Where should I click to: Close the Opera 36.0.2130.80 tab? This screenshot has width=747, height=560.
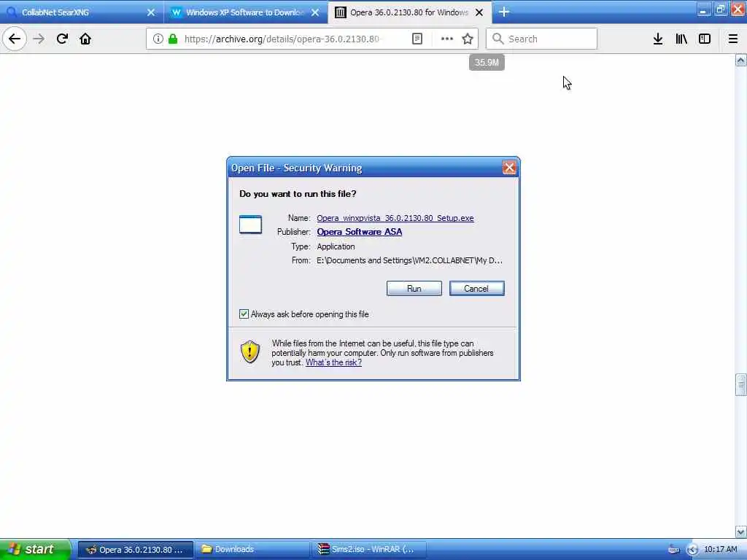(x=480, y=12)
